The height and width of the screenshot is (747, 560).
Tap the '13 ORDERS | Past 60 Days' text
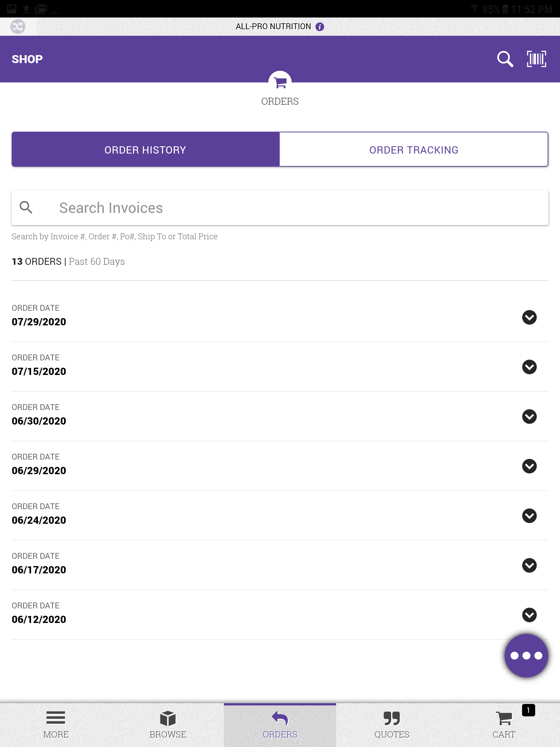click(68, 262)
